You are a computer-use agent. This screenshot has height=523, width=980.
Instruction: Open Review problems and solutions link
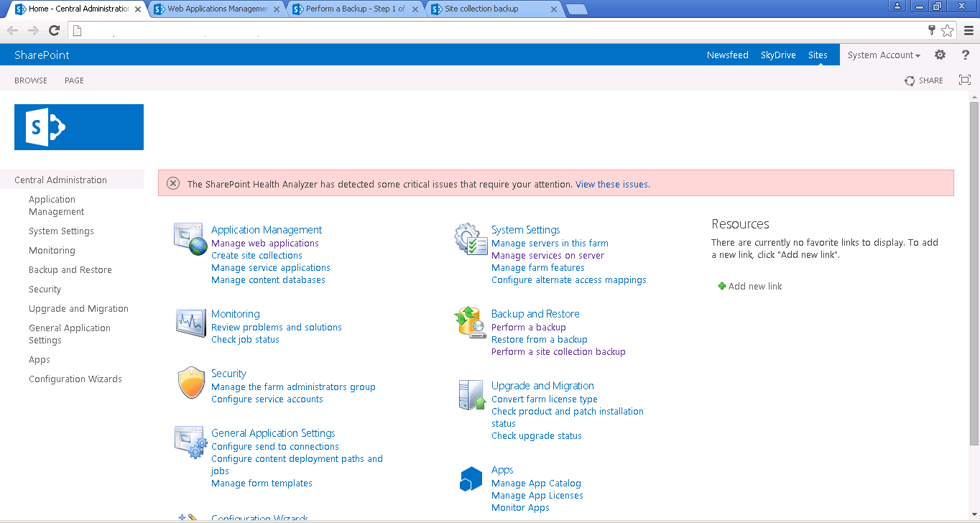[277, 327]
